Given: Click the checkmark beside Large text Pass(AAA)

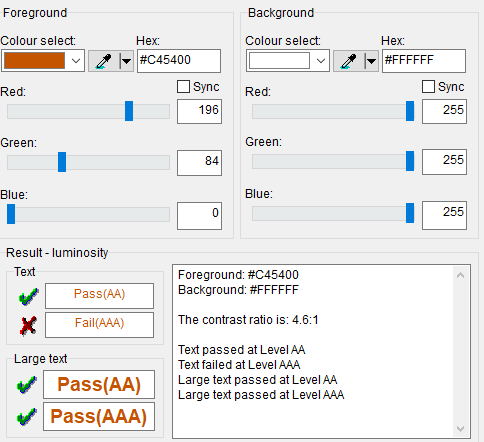Looking at the screenshot, I should click(x=27, y=417).
